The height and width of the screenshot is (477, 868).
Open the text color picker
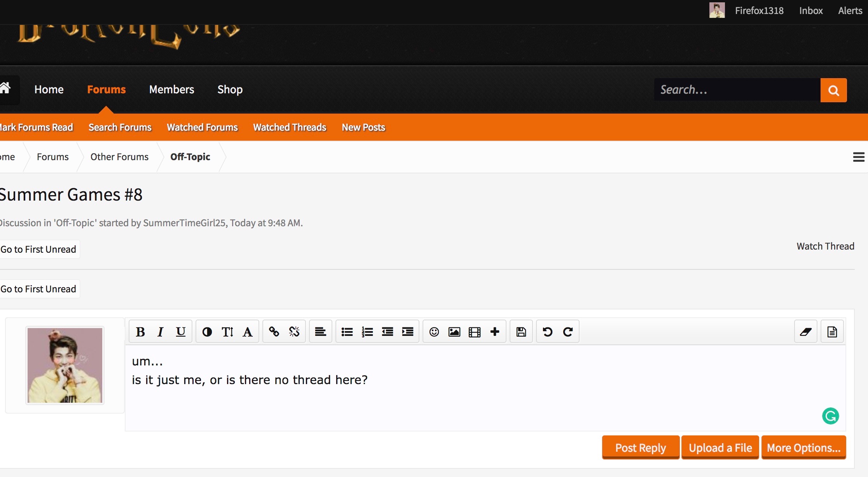207,332
